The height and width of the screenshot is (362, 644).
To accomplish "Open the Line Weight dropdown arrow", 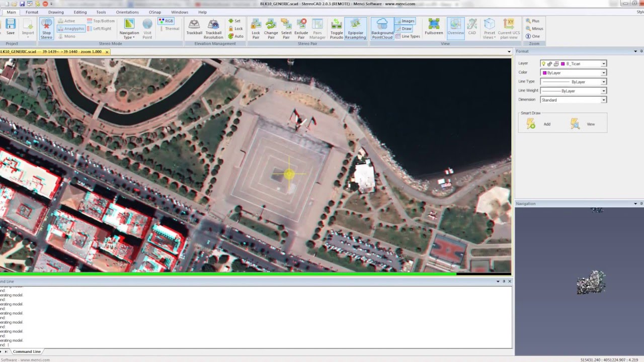I will pyautogui.click(x=604, y=91).
